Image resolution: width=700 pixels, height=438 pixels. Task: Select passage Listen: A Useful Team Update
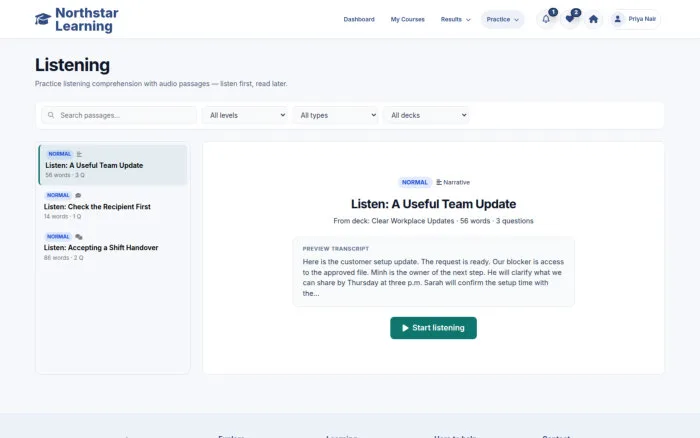[x=113, y=165]
